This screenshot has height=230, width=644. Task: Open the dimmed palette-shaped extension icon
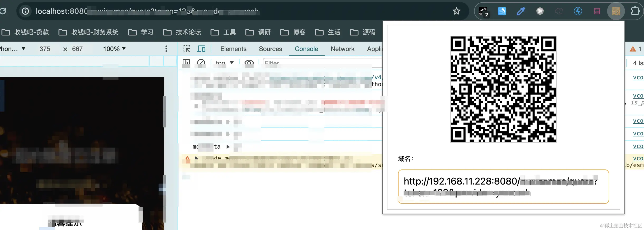(559, 11)
